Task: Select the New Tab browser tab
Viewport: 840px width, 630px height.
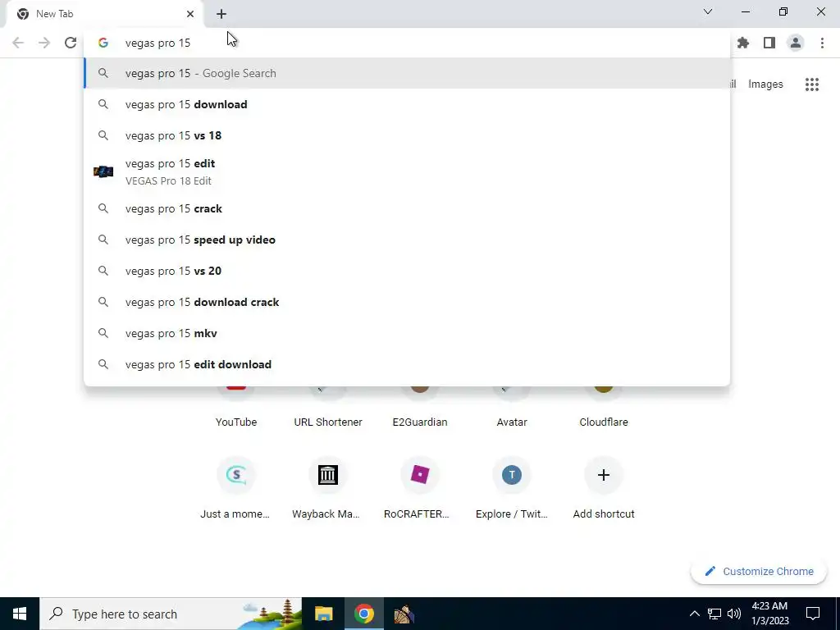Action: pos(105,14)
